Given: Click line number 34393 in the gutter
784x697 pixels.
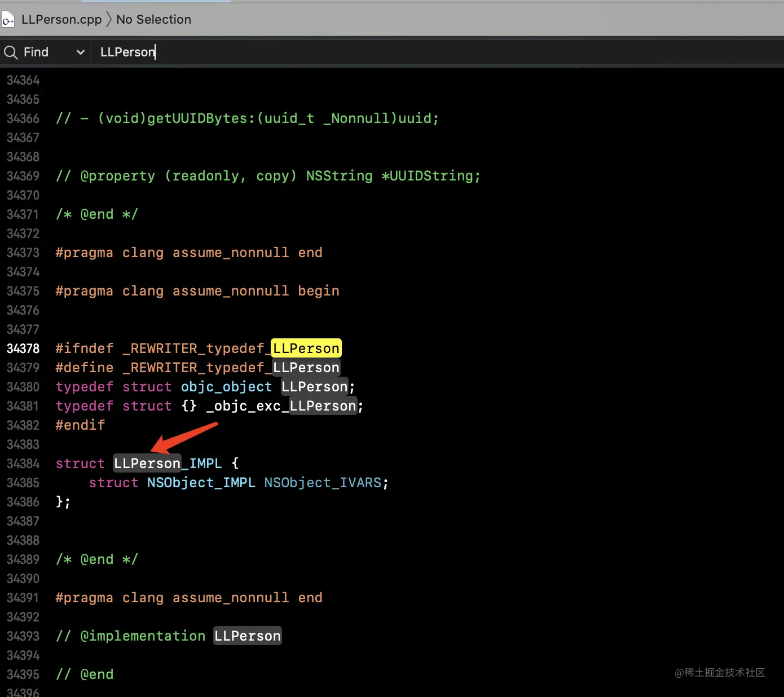Looking at the screenshot, I should coord(23,636).
